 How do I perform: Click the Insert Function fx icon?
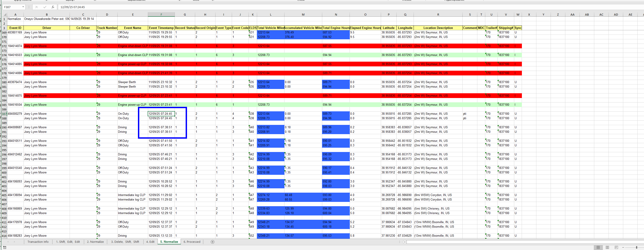53,7
